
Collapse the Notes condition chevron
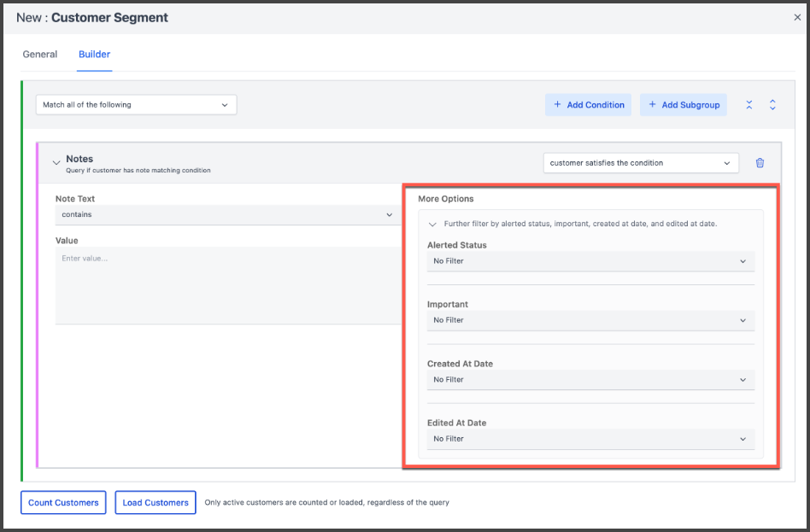point(56,162)
